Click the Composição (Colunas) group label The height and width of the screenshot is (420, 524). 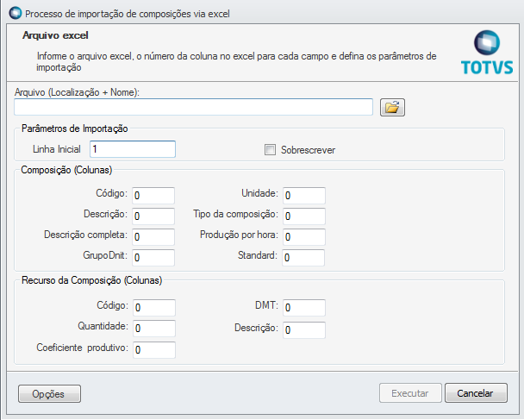pos(66,170)
